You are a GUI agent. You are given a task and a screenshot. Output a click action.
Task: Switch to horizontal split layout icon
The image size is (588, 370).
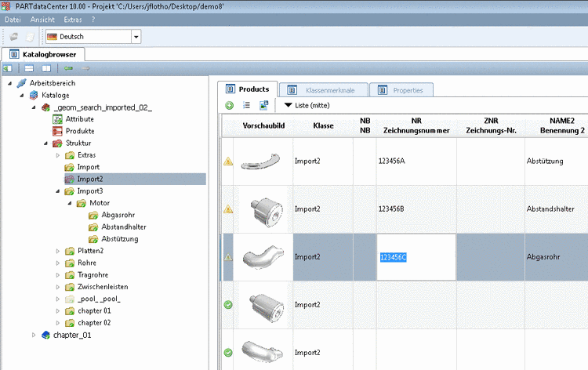click(x=29, y=68)
